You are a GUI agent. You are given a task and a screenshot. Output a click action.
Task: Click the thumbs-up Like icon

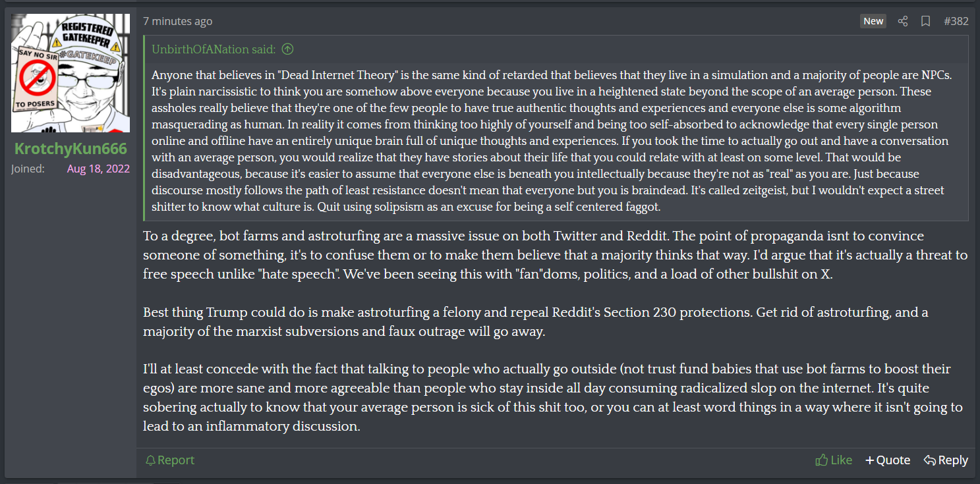coord(821,460)
